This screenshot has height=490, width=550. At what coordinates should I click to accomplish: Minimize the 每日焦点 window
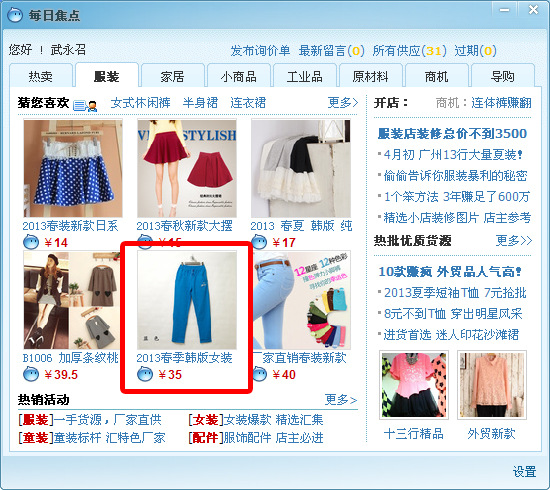504,10
